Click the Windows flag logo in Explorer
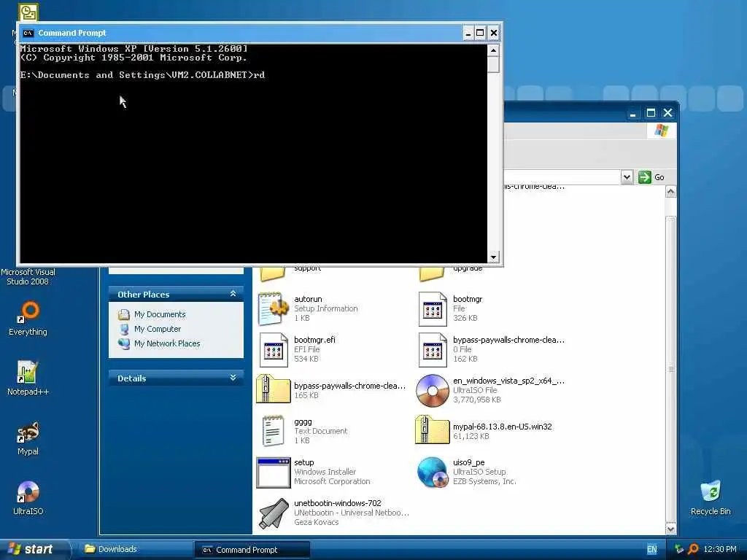747x560 pixels. point(661,130)
